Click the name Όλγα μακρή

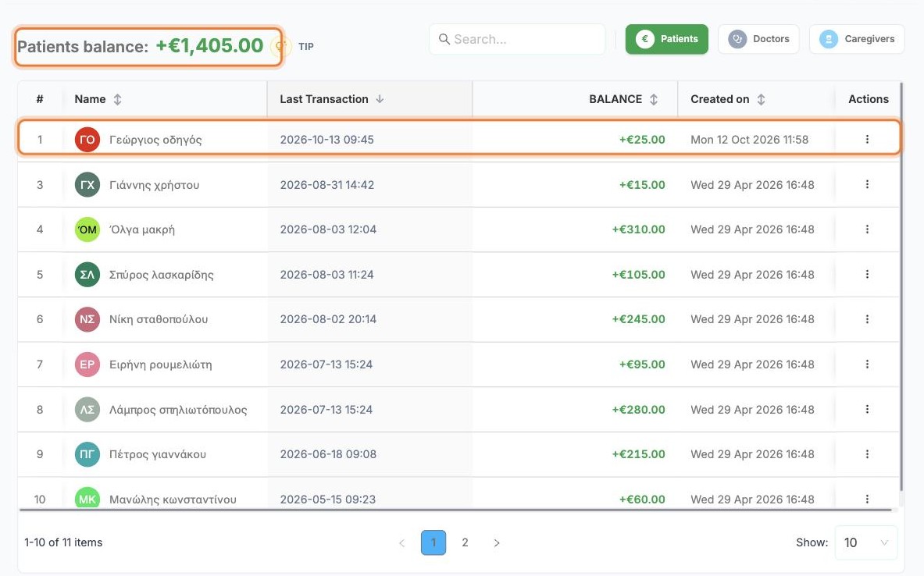pos(142,229)
